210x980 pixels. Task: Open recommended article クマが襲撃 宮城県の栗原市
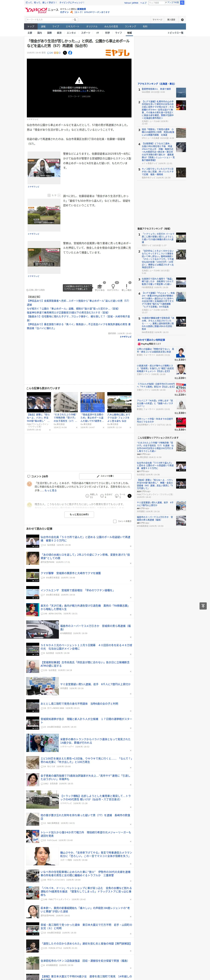tap(70, 573)
